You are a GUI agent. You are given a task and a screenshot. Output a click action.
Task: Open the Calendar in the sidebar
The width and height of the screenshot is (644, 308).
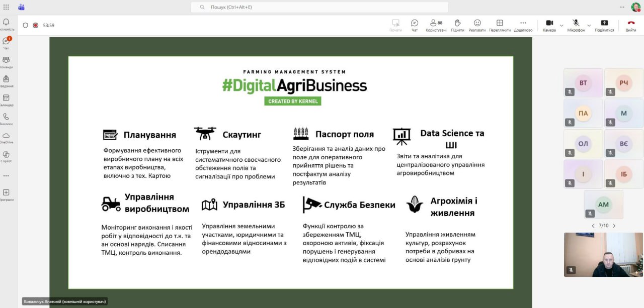coord(6,100)
